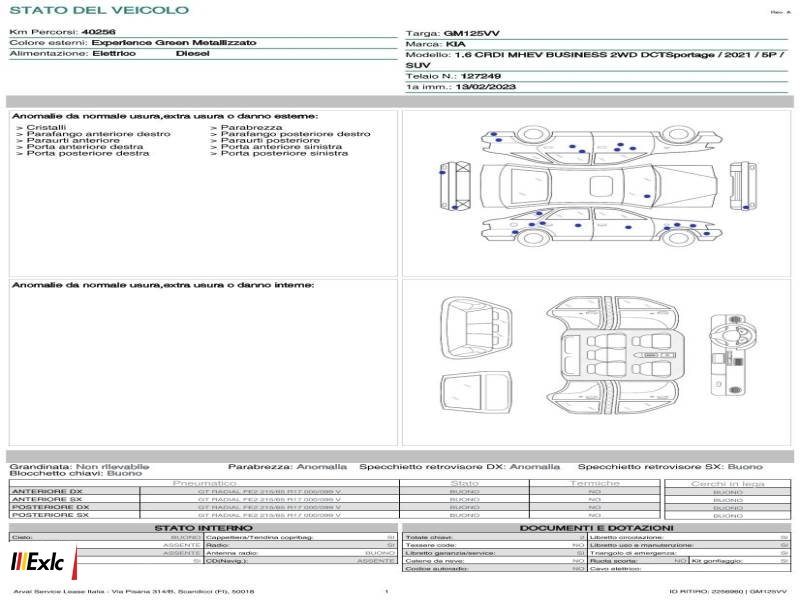Select the Cerchi in lega column header
Viewport: 800px width, 600px height.
[728, 484]
